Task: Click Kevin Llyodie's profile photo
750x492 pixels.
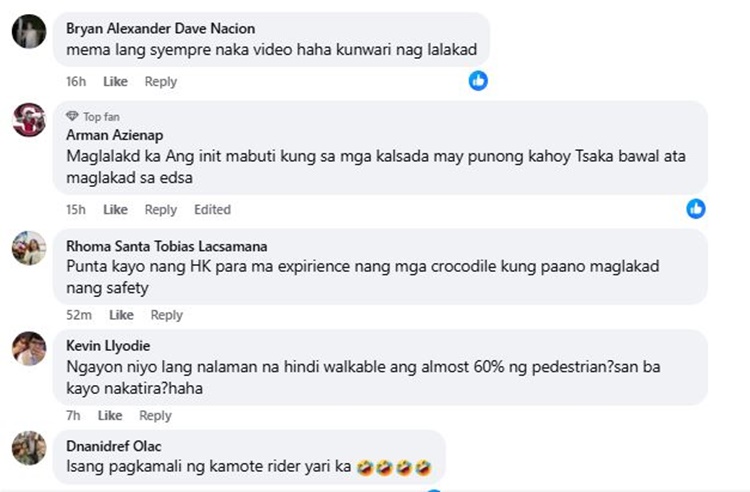Action: pyautogui.click(x=28, y=348)
